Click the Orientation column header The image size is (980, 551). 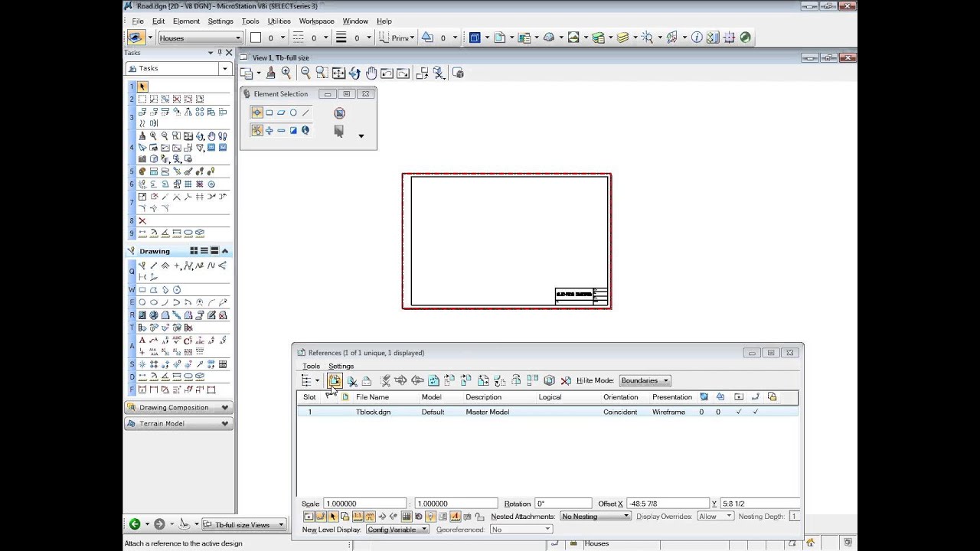621,397
